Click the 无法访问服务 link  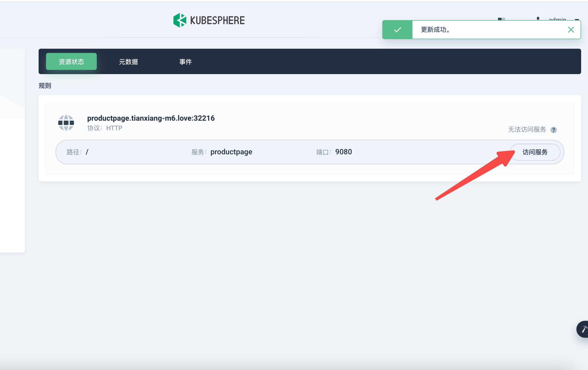527,129
